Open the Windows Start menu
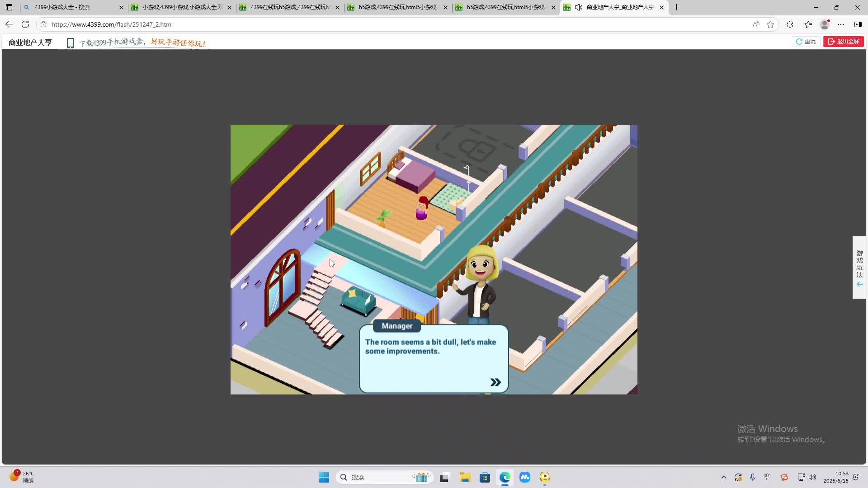The height and width of the screenshot is (488, 868). [324, 477]
